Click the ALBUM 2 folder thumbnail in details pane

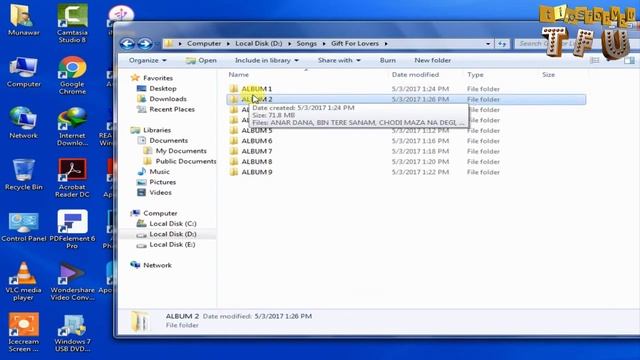tap(140, 321)
